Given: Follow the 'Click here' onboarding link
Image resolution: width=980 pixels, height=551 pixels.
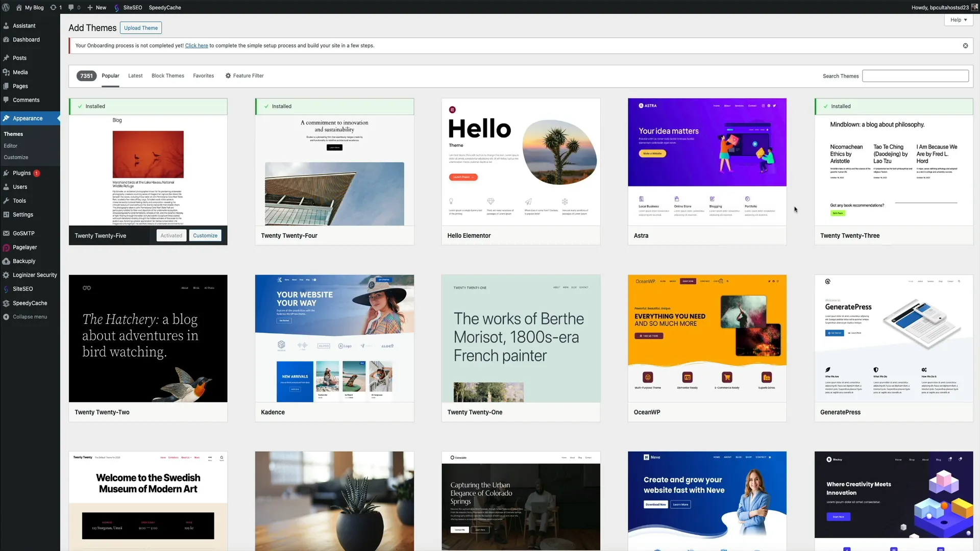Looking at the screenshot, I should coord(197,45).
